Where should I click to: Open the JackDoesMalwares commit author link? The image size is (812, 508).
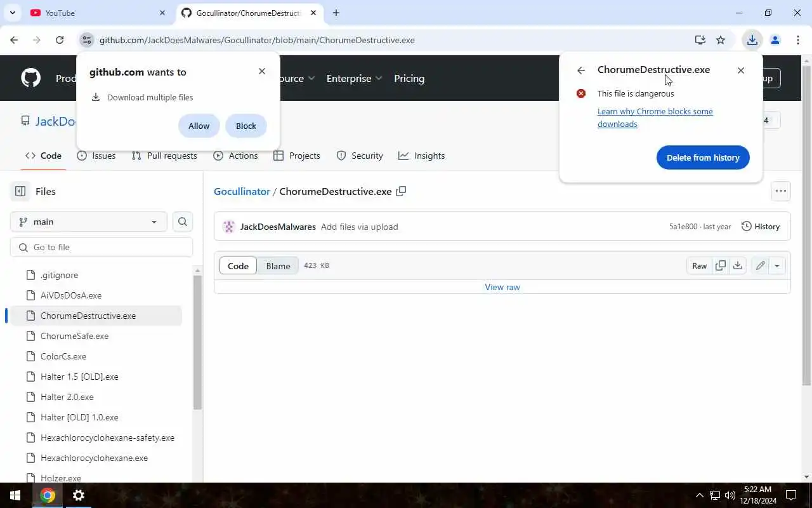pyautogui.click(x=278, y=227)
